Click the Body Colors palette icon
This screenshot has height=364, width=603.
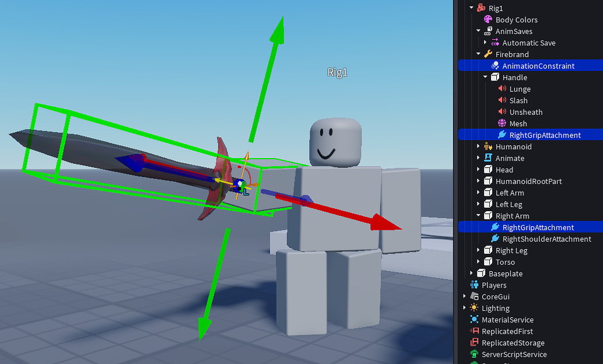(488, 19)
